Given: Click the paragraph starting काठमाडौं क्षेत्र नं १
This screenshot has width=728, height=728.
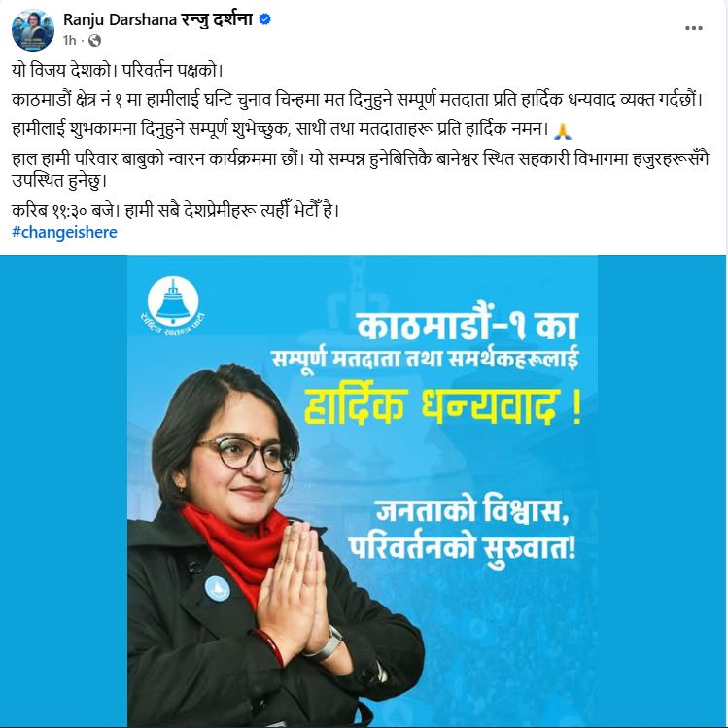Looking at the screenshot, I should [358, 100].
